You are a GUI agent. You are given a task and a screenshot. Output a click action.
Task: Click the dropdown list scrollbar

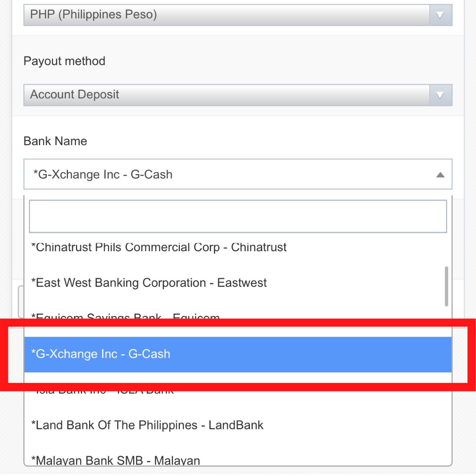tap(446, 286)
